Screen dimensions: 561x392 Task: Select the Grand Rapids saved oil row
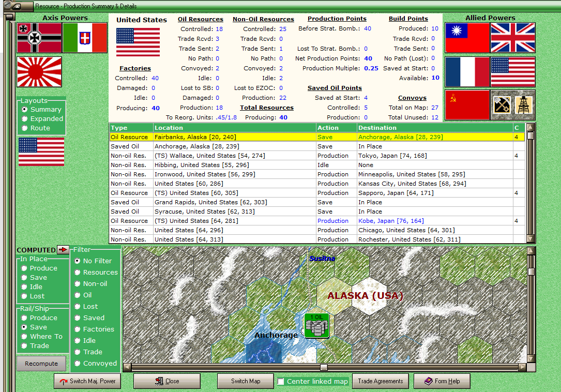(x=317, y=202)
